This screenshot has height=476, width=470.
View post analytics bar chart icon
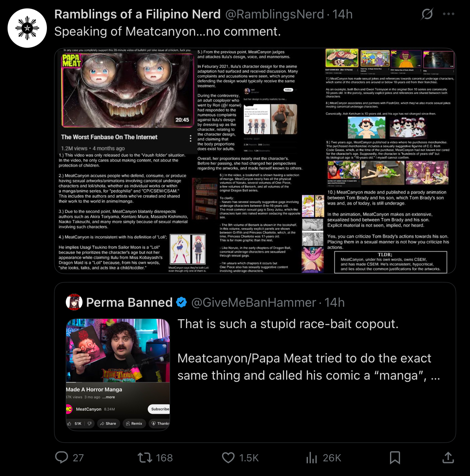pyautogui.click(x=312, y=457)
